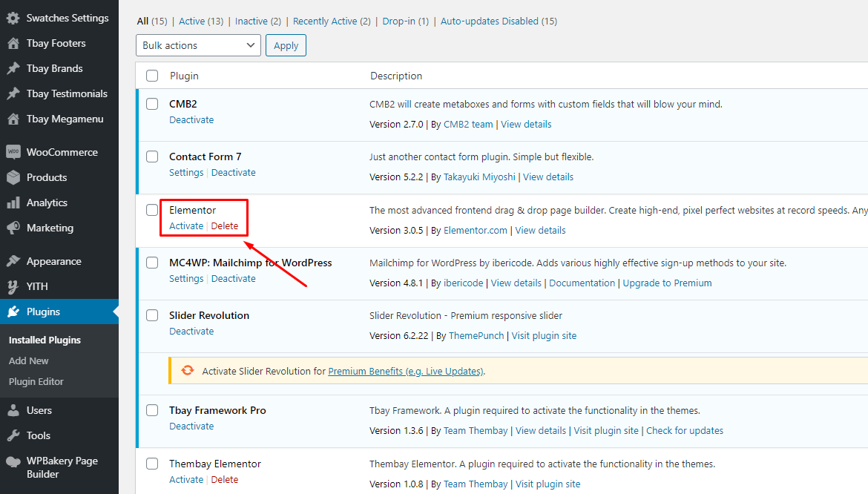Viewport: 868px width, 494px height.
Task: Open the Installed Plugins submenu item
Action: pyautogui.click(x=45, y=340)
